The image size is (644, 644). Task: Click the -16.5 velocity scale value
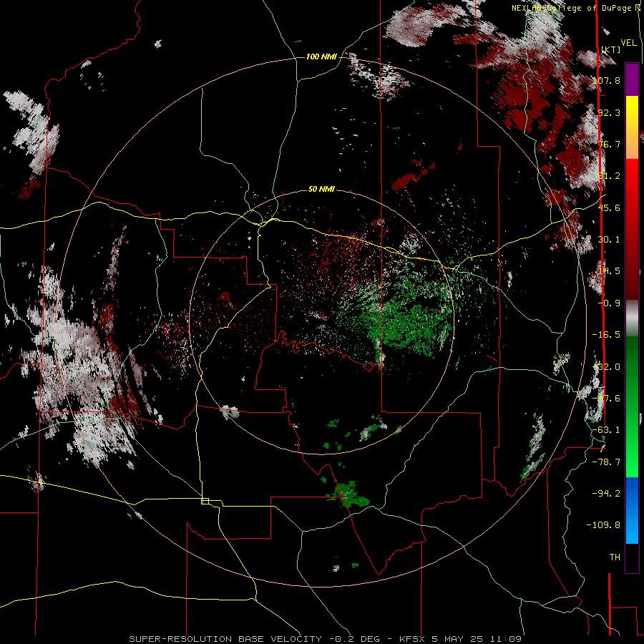pos(607,335)
